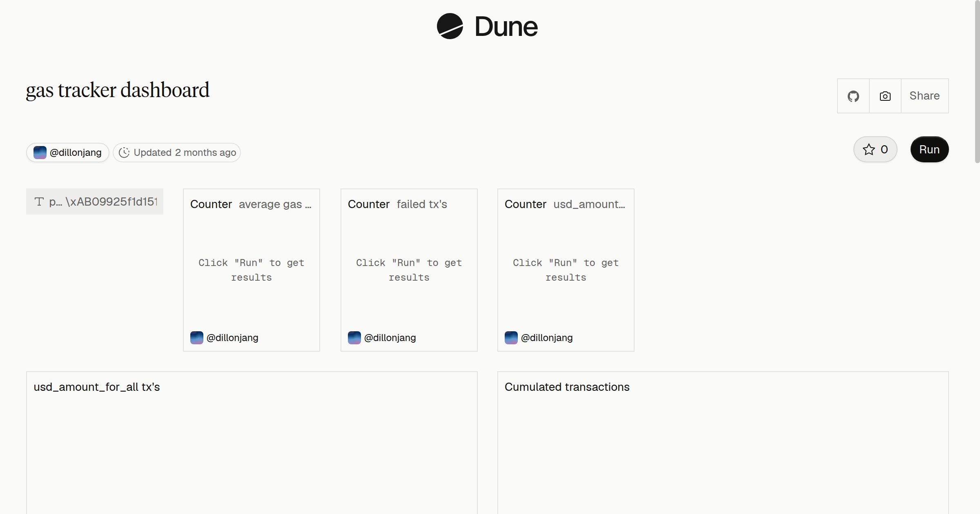Click the camera screenshot icon
The image size is (980, 514).
885,96
